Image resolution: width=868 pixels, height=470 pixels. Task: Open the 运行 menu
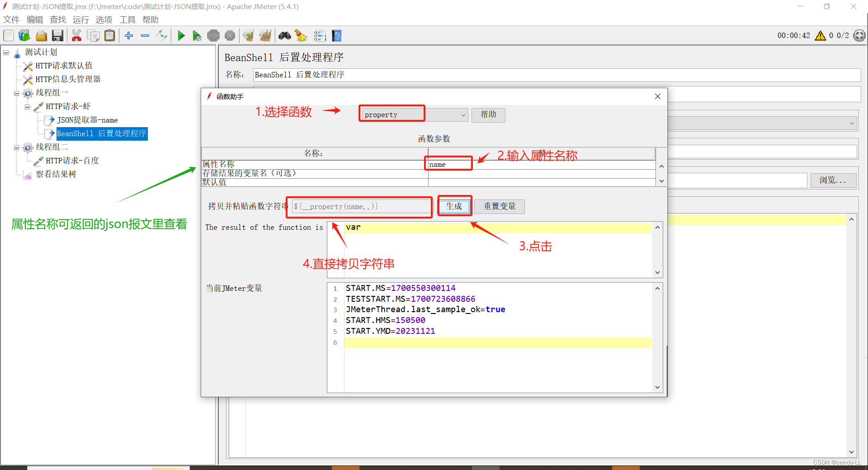pos(80,19)
